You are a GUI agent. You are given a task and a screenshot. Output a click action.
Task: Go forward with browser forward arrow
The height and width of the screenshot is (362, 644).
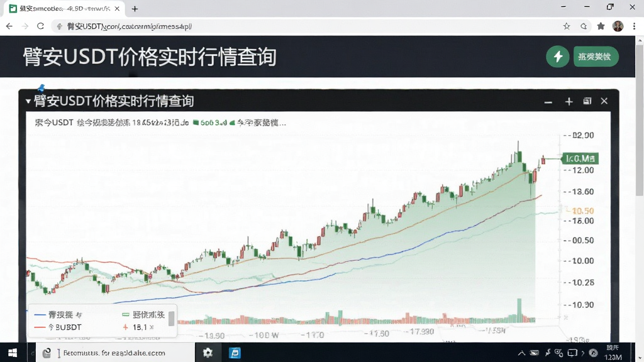(25, 26)
